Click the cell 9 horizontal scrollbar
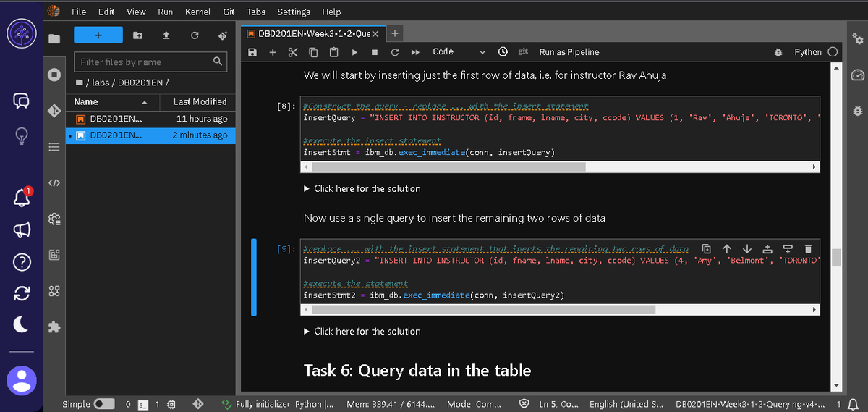Screen dimensions: 868x412 (482, 310)
